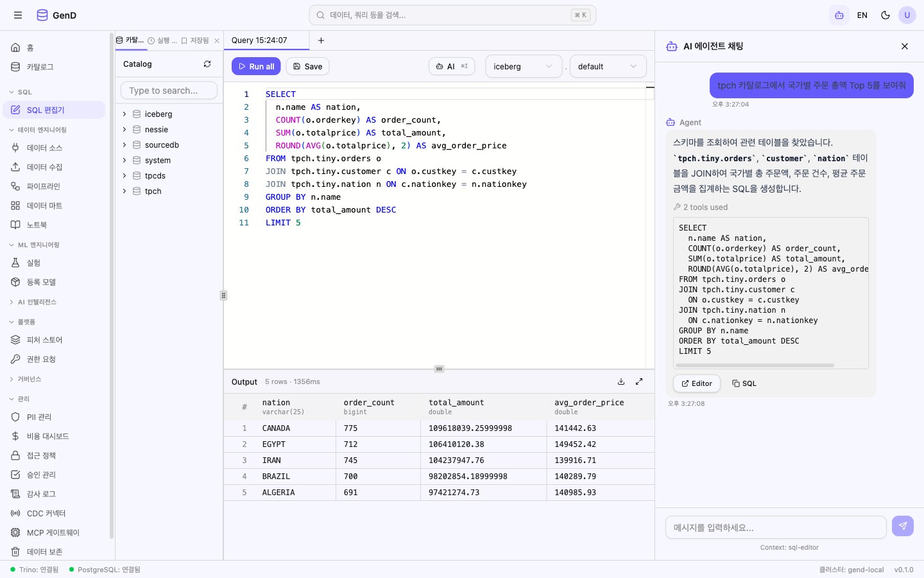The image size is (924, 578).
Task: Open the AI agent robot icon in header
Action: [x=839, y=15]
